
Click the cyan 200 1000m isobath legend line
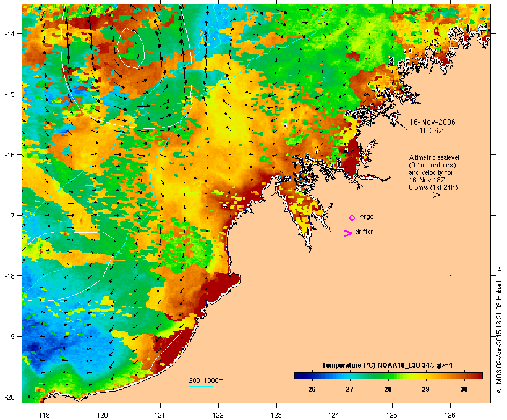coord(201,386)
